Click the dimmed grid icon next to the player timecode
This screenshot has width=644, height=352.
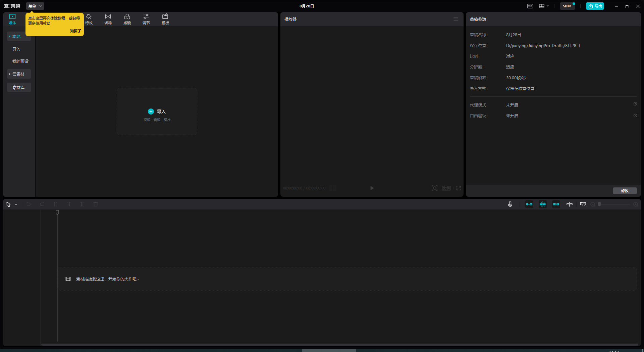click(333, 188)
